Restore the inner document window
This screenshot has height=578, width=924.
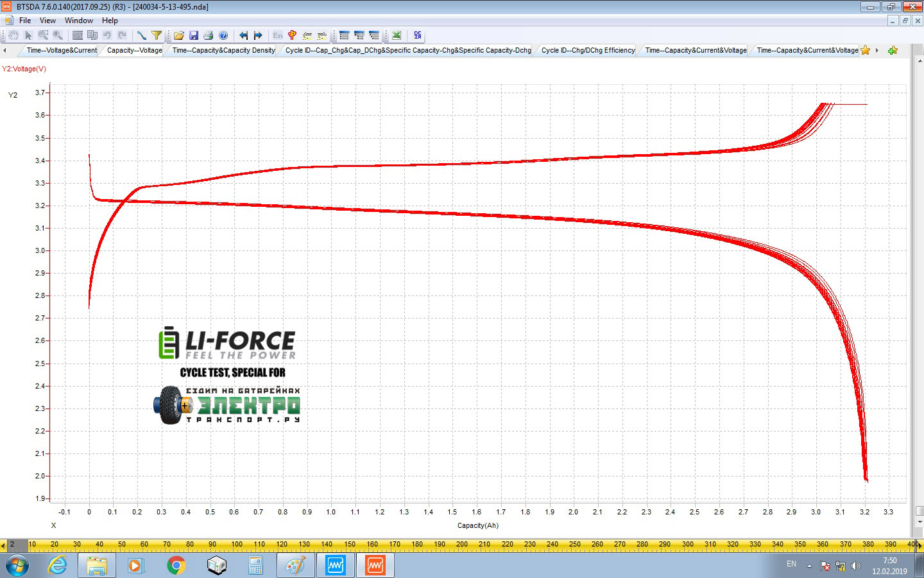(x=905, y=21)
